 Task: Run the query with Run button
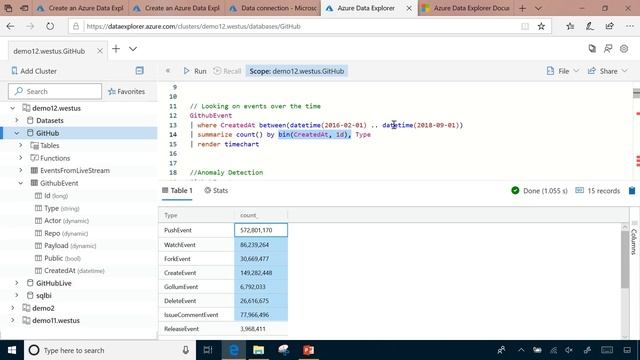click(195, 71)
